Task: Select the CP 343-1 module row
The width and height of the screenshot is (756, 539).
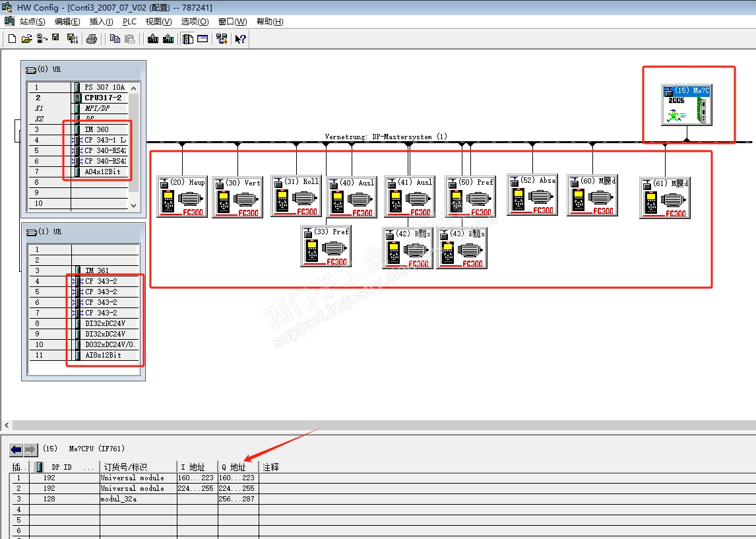Action: [78, 140]
